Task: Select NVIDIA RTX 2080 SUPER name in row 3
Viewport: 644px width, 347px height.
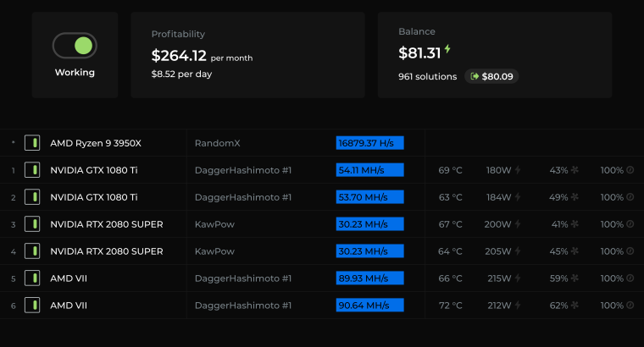Action: 107,224
